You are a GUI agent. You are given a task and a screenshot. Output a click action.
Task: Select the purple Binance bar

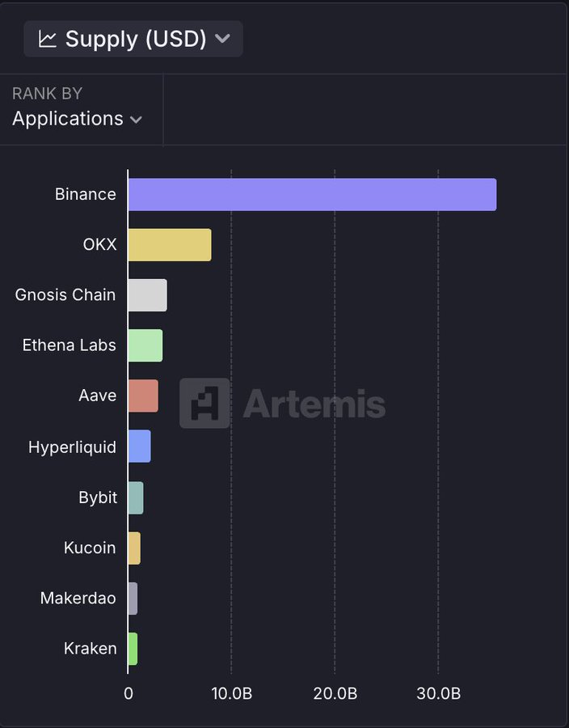click(x=312, y=194)
